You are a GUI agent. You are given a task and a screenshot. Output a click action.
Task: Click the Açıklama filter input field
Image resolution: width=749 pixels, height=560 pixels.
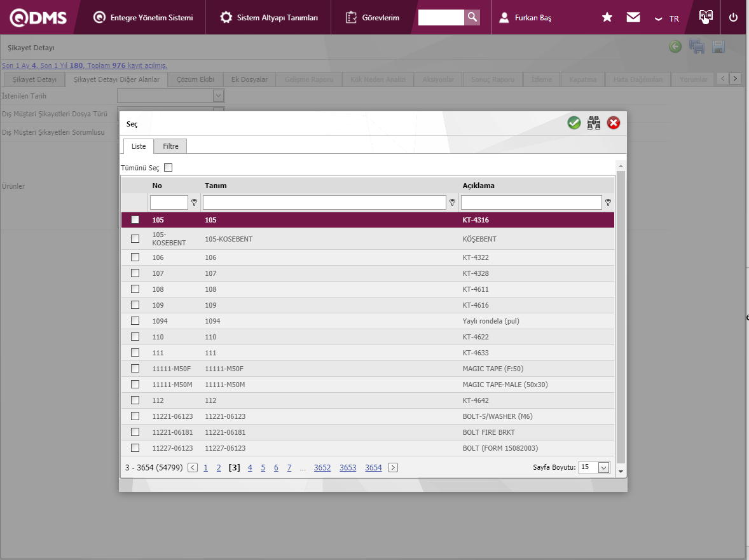point(531,203)
